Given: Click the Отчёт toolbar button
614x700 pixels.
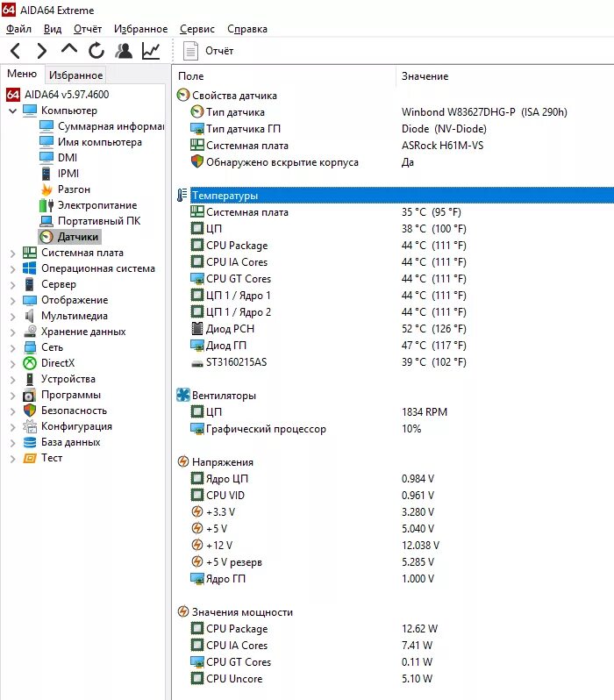Looking at the screenshot, I should coord(208,51).
